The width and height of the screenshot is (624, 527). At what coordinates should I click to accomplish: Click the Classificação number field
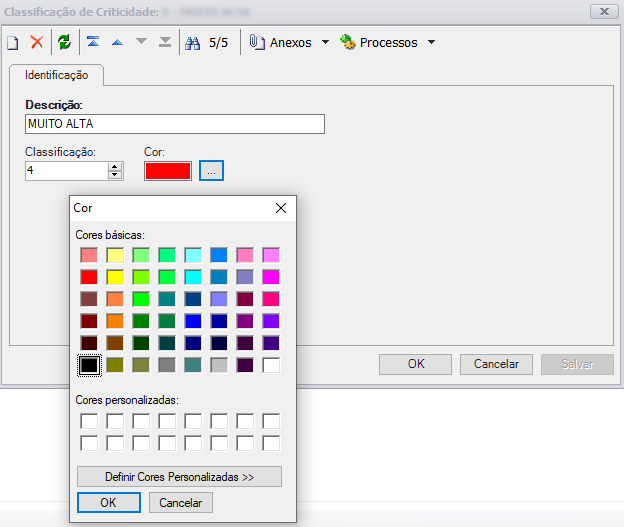coord(66,171)
